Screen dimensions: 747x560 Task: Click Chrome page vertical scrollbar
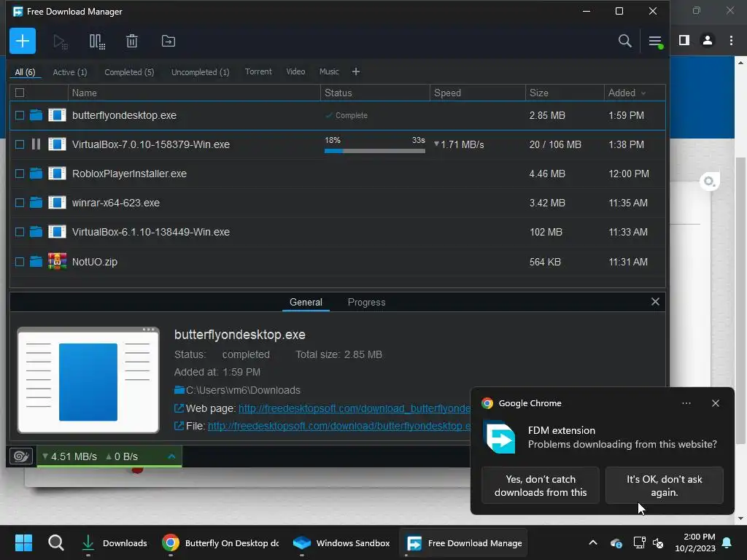pyautogui.click(x=740, y=301)
